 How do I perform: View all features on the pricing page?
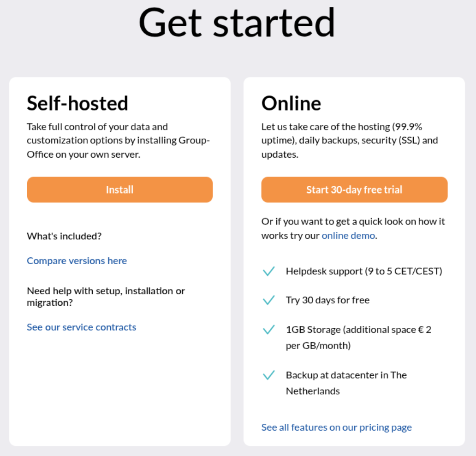[336, 427]
